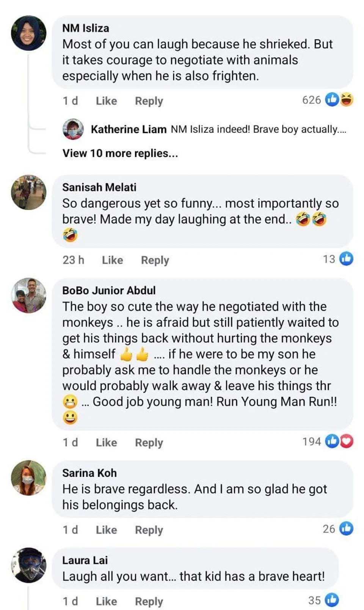This screenshot has width=364, height=610.
Task: Click the laughing reaction emoji on NM Isliza's comment
Action: point(347,100)
